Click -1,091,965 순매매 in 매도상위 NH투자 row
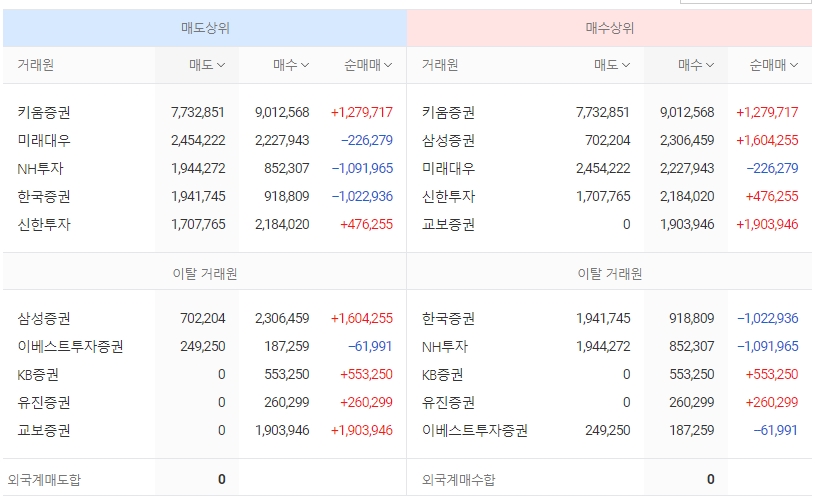The width and height of the screenshot is (821, 503). [362, 169]
